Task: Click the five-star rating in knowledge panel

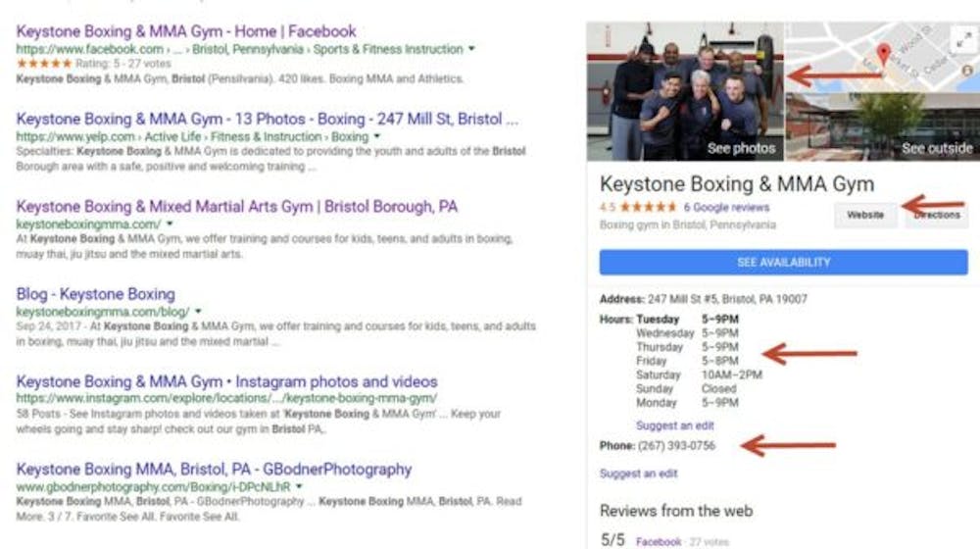Action: 648,207
